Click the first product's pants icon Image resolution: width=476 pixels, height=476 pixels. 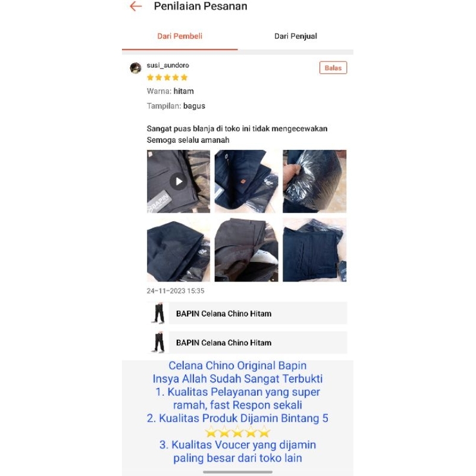(158, 314)
